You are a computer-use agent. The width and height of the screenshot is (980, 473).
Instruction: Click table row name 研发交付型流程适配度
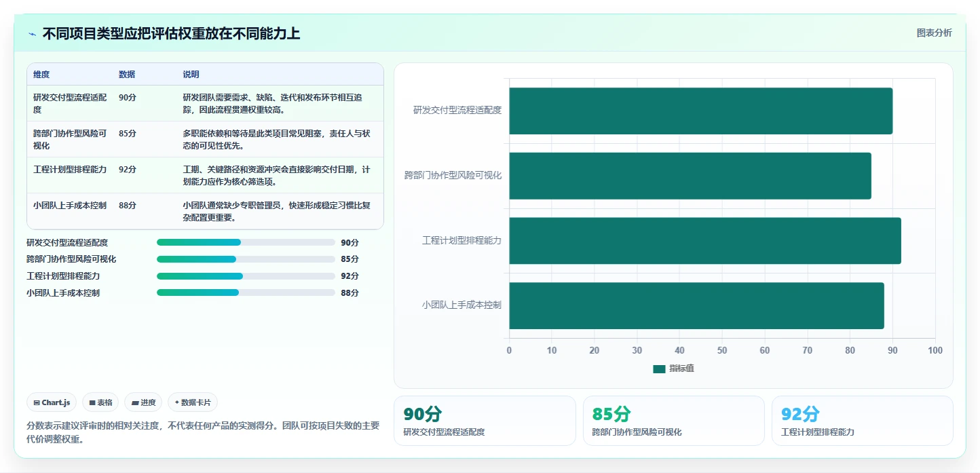coord(70,103)
